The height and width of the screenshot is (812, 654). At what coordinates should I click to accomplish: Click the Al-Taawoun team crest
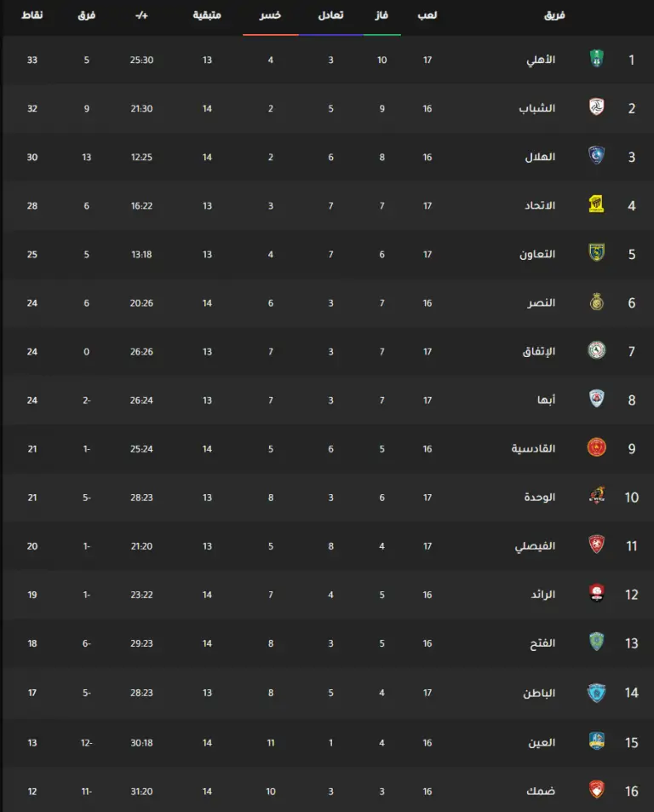597,253
